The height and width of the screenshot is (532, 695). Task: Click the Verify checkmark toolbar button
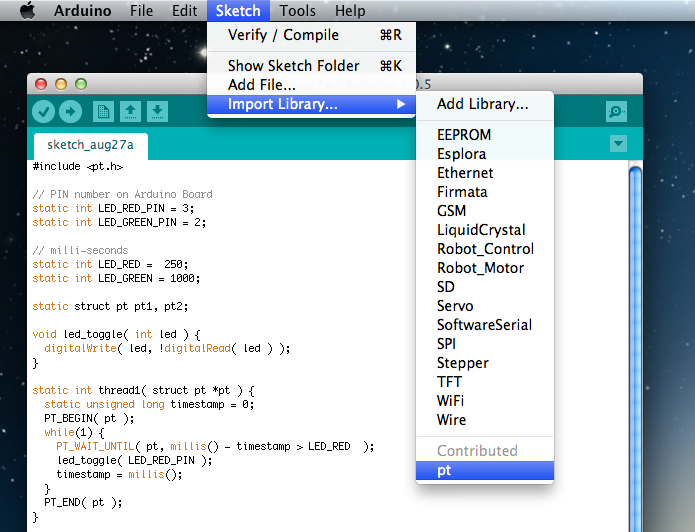(43, 112)
